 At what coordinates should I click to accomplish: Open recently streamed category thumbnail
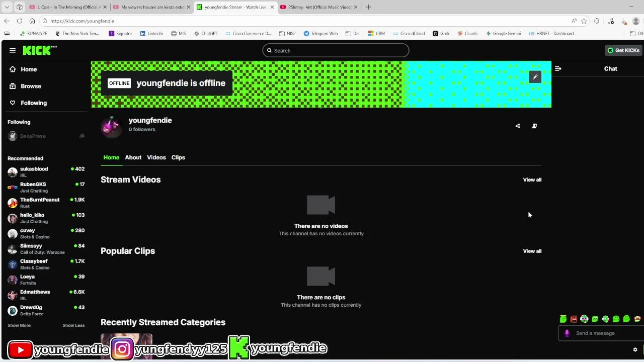coord(126,346)
